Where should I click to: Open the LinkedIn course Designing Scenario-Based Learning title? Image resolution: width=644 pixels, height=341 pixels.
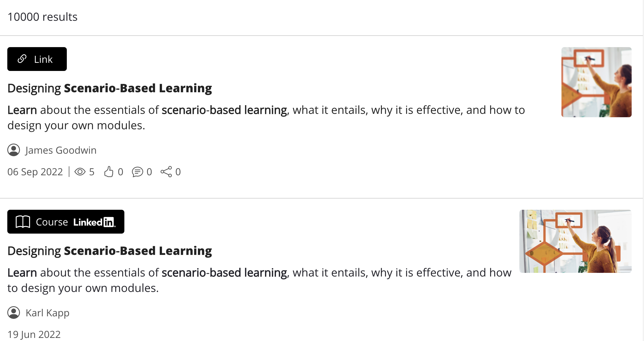click(x=109, y=251)
